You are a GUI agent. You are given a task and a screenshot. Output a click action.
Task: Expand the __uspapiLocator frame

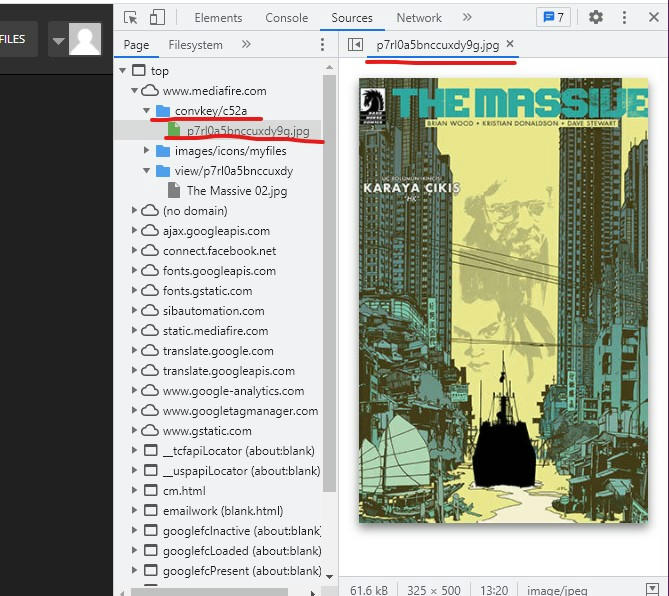coord(134,471)
